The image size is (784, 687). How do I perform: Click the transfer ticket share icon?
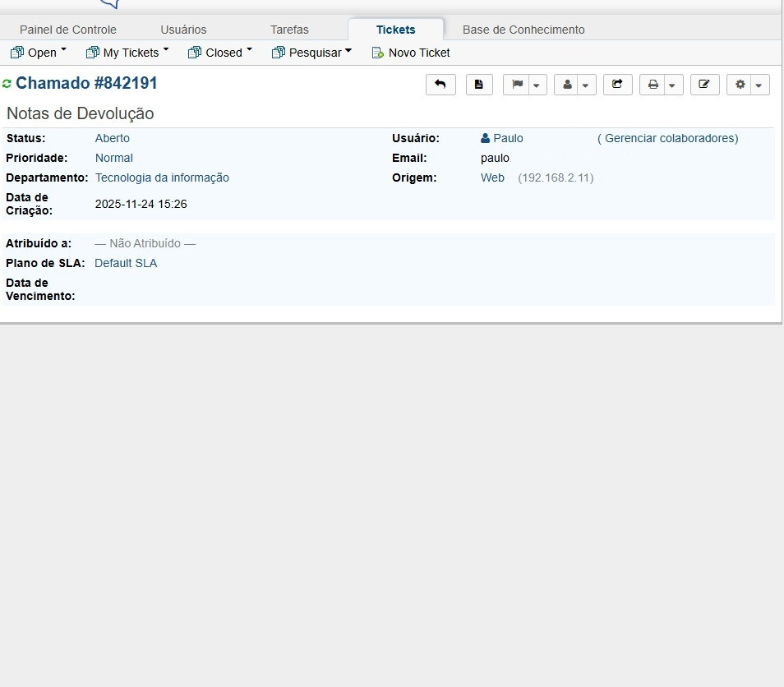(x=618, y=85)
